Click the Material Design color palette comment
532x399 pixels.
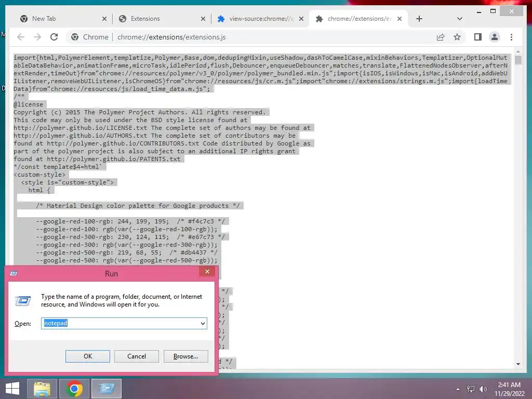pos(138,206)
